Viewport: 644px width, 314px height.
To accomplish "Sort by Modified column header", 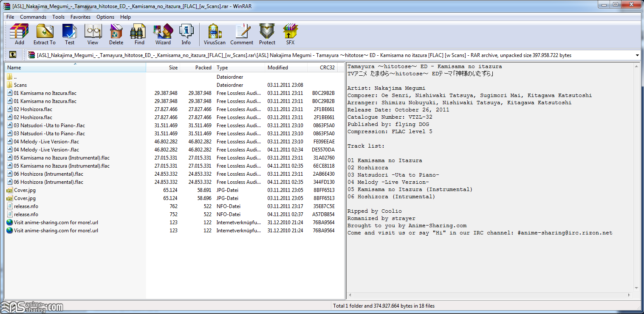I will coord(286,68).
